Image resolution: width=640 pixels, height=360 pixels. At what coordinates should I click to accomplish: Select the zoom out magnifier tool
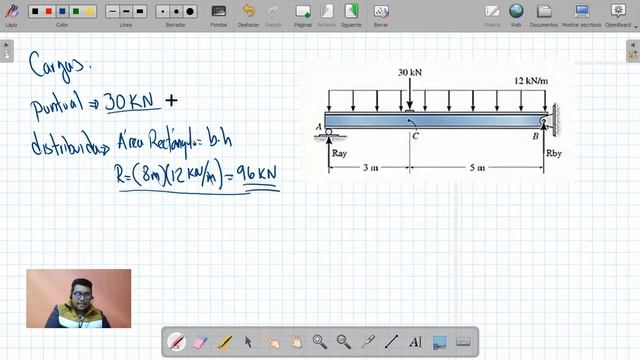pyautogui.click(x=344, y=342)
